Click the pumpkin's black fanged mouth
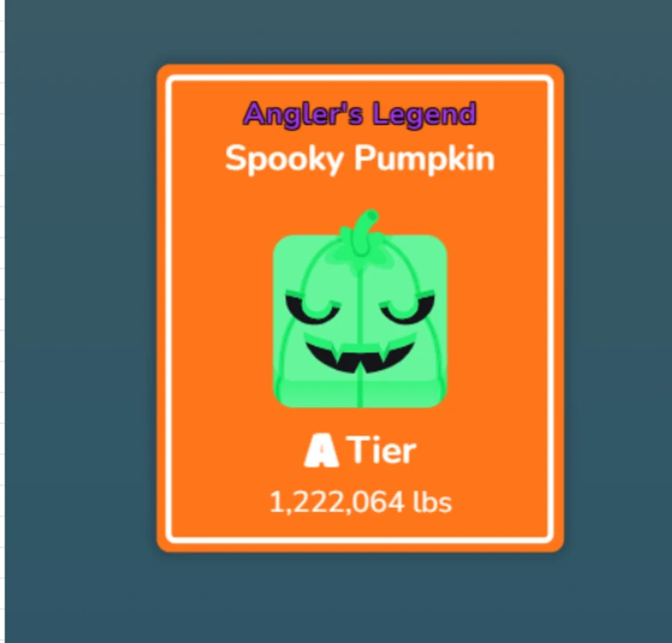 [360, 353]
